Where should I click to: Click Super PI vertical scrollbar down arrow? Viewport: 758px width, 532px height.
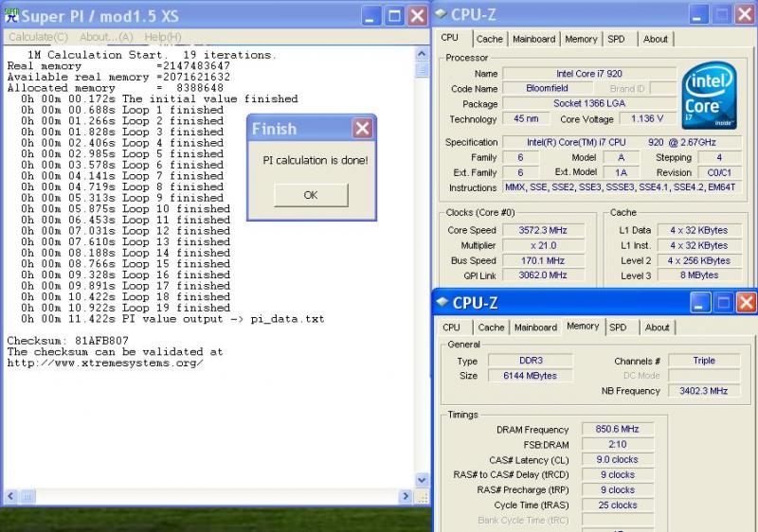coord(422,479)
